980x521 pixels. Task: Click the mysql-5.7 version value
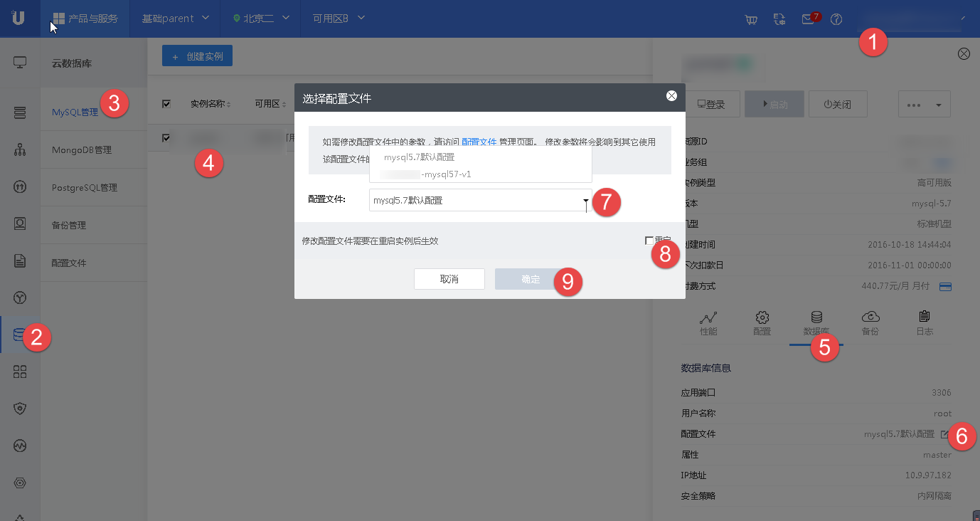pyautogui.click(x=932, y=204)
